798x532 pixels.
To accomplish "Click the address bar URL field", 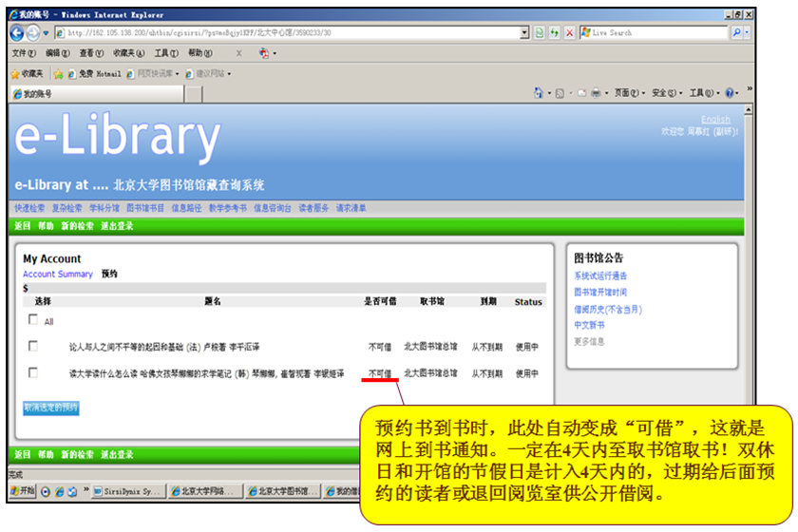I will 288,33.
